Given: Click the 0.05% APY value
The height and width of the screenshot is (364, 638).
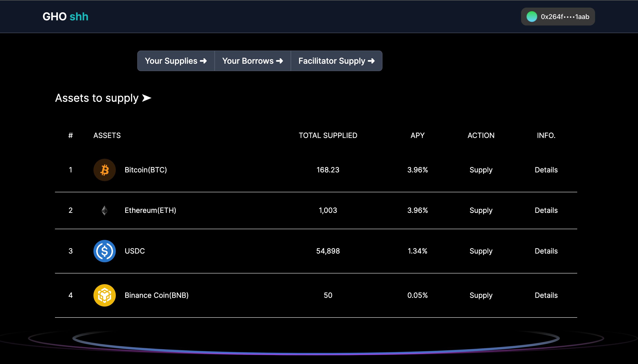Looking at the screenshot, I should point(417,295).
